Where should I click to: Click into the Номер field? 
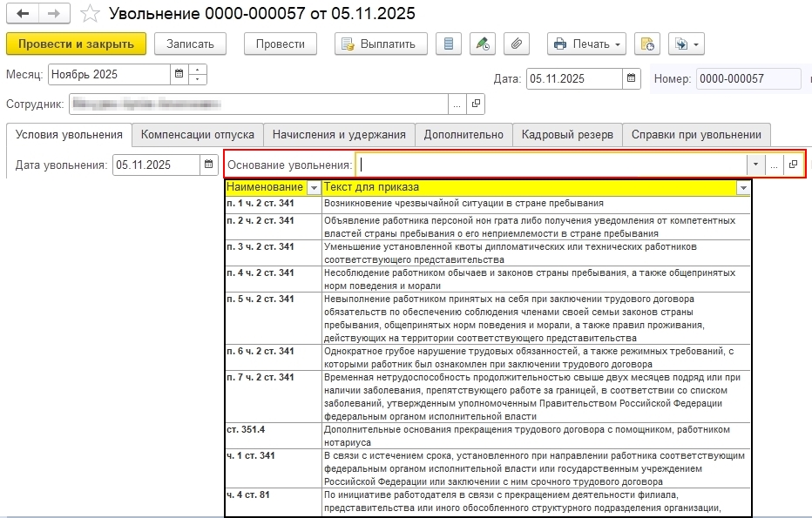coord(748,78)
